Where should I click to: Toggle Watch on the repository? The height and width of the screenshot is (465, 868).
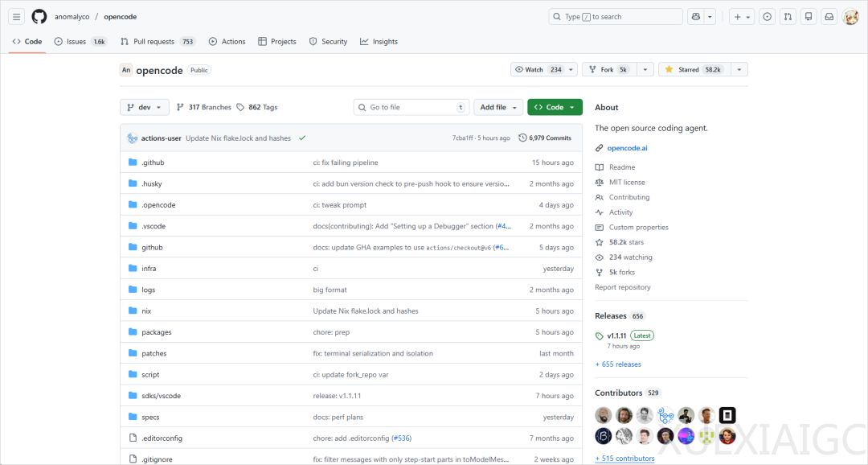coord(538,70)
